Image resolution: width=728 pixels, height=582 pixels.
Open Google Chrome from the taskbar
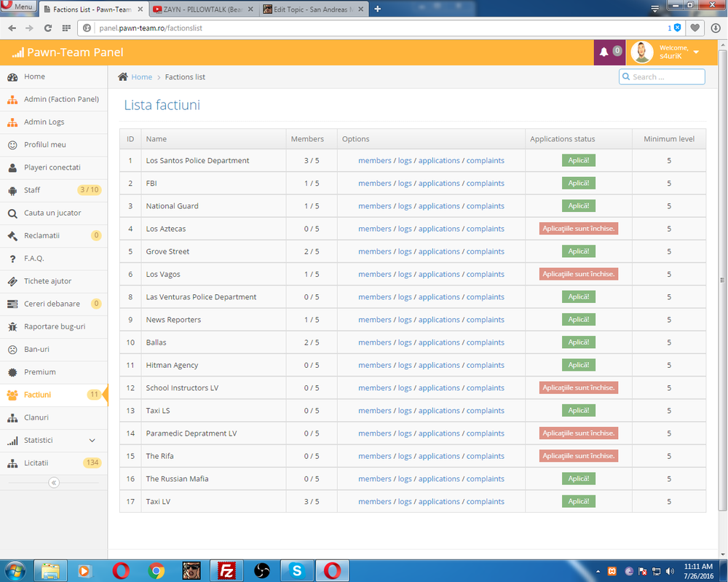(x=157, y=571)
